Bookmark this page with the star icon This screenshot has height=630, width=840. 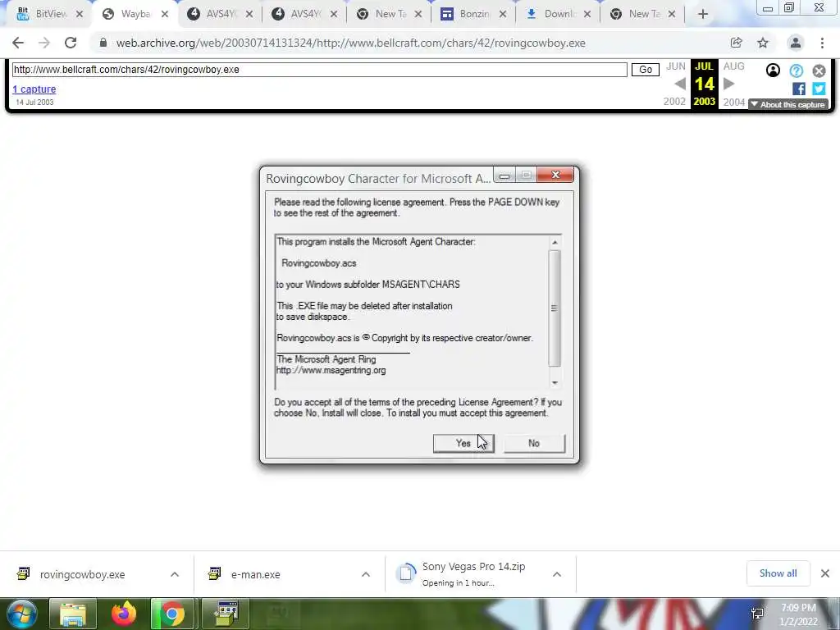tap(763, 43)
